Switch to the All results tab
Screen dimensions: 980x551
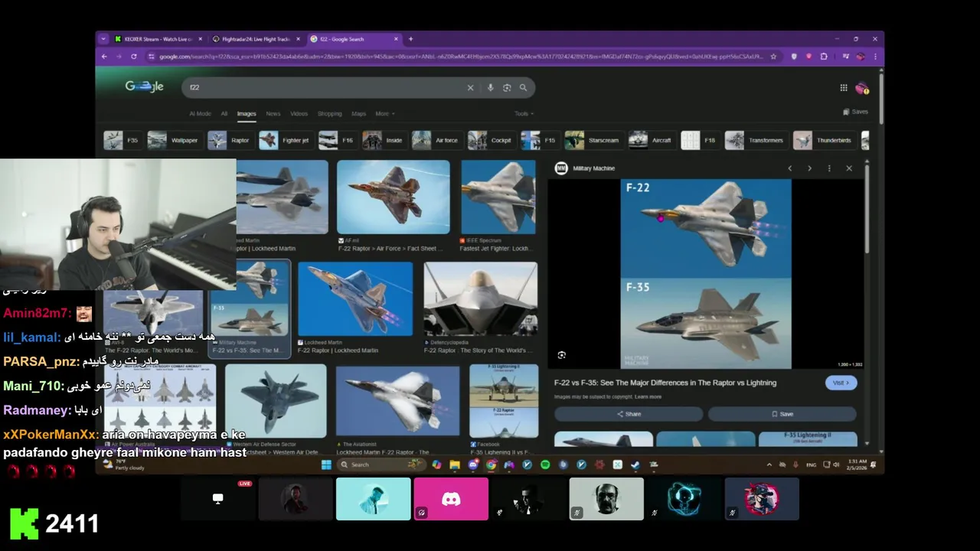coord(224,113)
